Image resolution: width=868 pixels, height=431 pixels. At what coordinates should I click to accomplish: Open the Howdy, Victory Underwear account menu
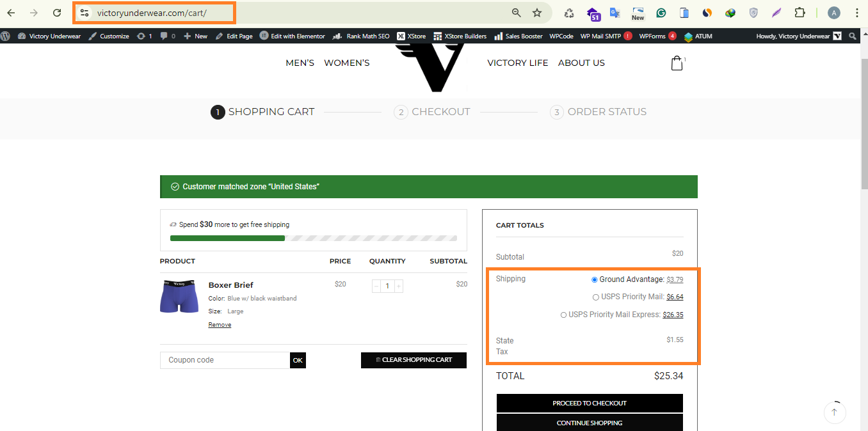(x=799, y=36)
